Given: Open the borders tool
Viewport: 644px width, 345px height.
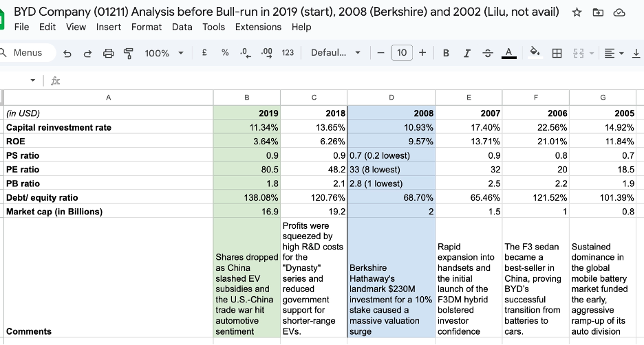Looking at the screenshot, I should [557, 53].
